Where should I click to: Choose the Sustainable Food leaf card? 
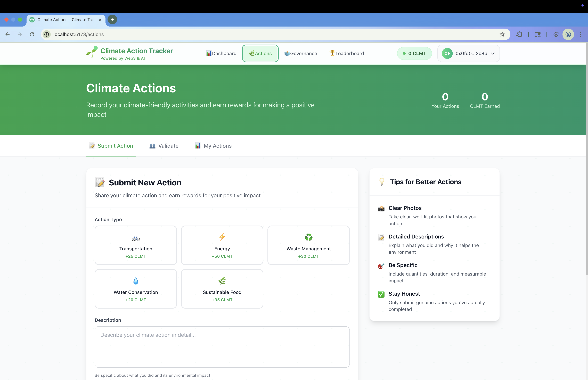coord(222,288)
